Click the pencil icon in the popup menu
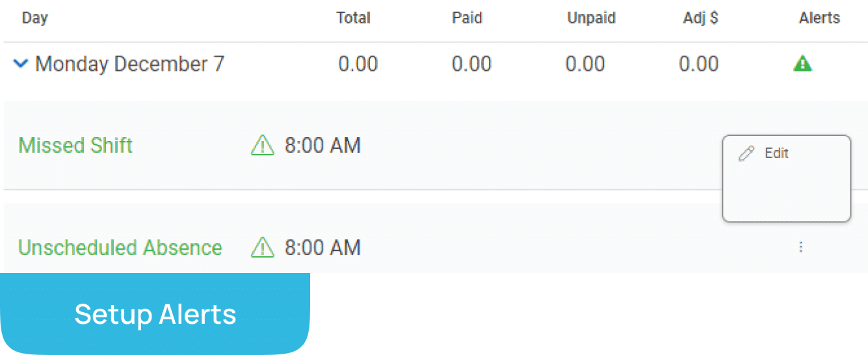Image resolution: width=868 pixels, height=355 pixels. click(746, 154)
